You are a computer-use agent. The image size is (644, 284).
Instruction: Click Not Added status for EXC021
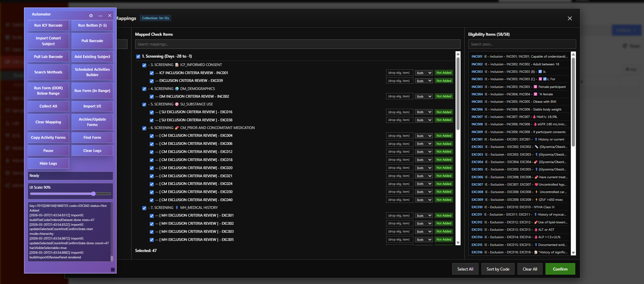tap(444, 176)
